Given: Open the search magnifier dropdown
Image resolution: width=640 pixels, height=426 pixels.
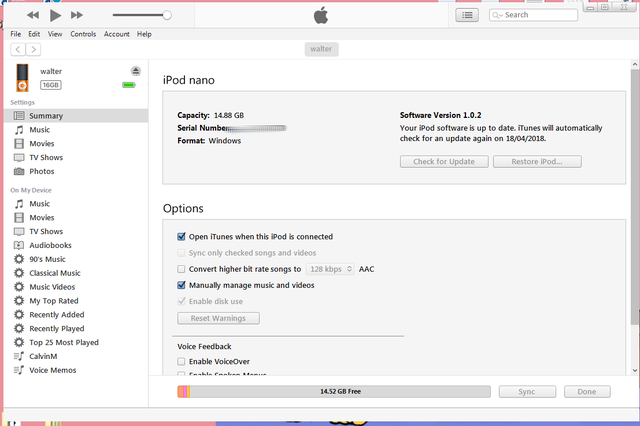Looking at the screenshot, I should (x=497, y=15).
